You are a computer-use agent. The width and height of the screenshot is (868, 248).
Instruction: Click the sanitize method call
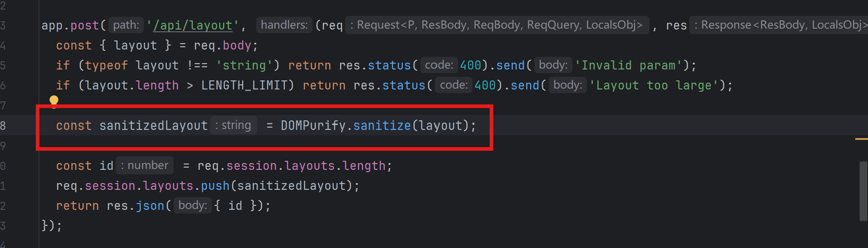[382, 126]
